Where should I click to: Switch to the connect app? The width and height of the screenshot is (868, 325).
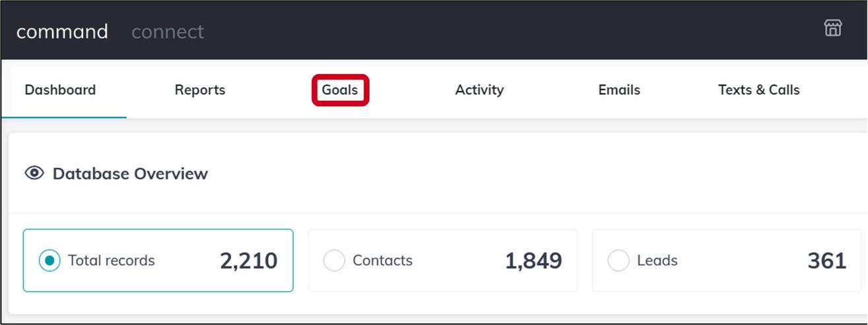point(168,32)
